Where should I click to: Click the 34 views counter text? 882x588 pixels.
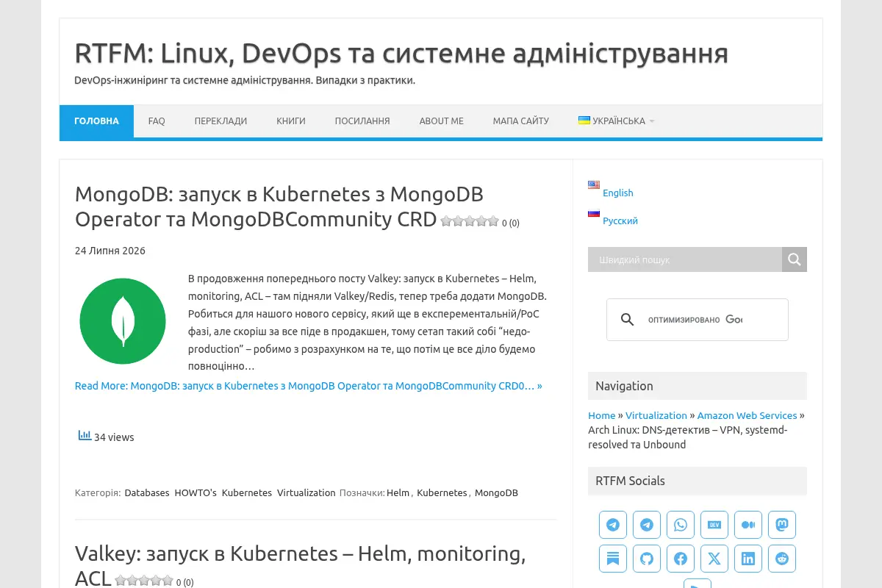click(114, 437)
